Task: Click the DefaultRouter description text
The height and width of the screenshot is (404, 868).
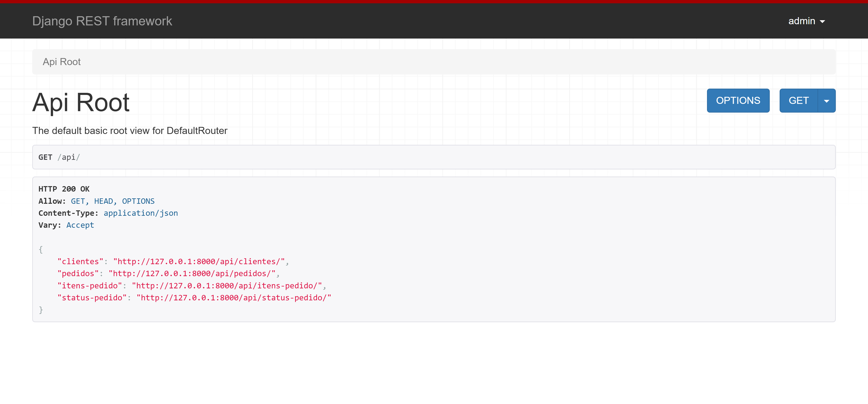Action: pos(130,131)
